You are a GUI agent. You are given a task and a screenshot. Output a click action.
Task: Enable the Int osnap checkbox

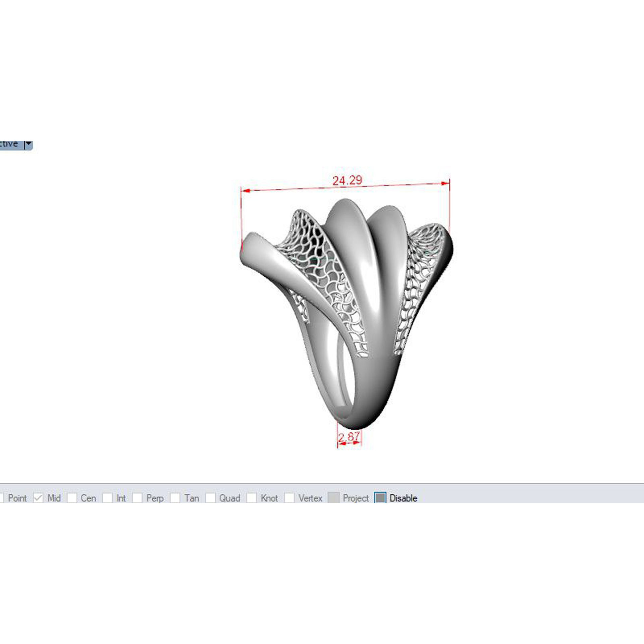[107, 498]
